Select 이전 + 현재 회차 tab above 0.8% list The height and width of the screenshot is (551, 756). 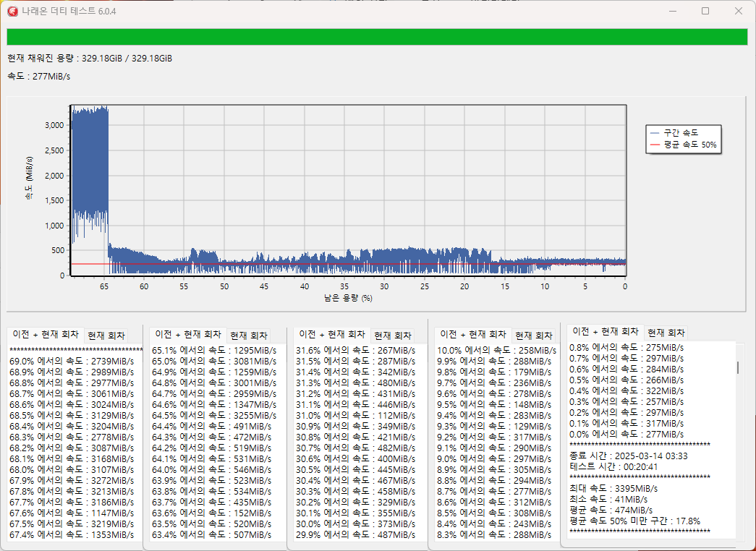605,331
